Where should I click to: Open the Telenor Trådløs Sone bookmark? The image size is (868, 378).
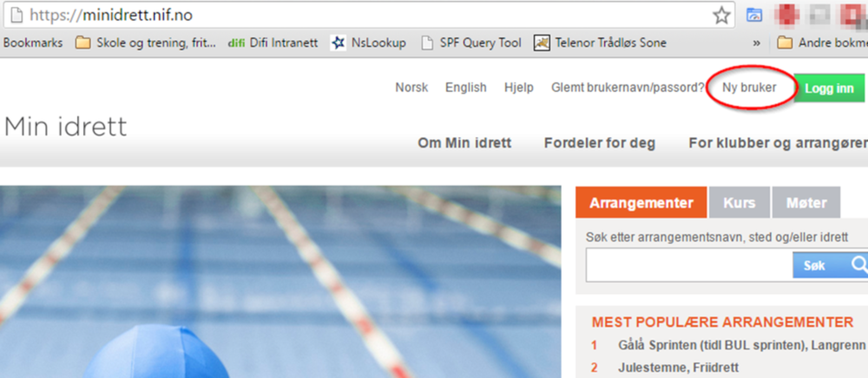[x=600, y=42]
